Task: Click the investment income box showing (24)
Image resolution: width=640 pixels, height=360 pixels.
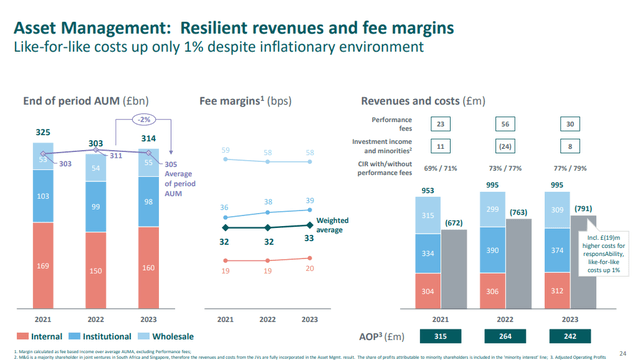Action: (x=505, y=146)
